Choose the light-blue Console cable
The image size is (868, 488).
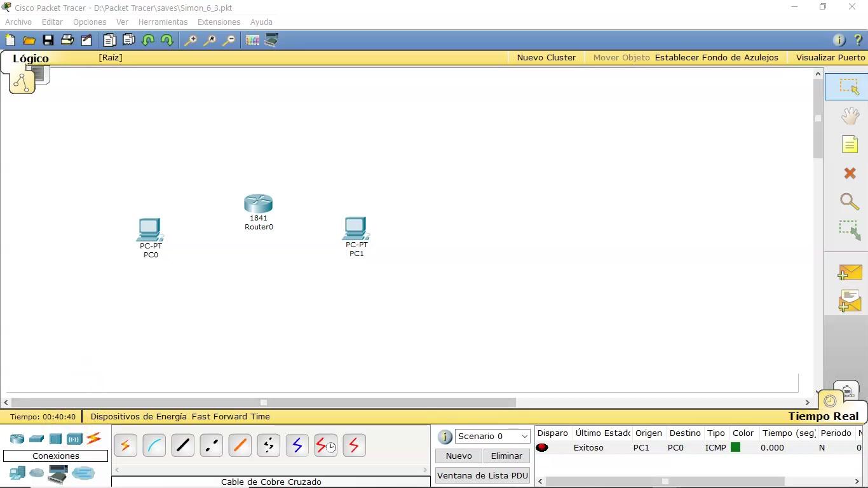coord(154,445)
